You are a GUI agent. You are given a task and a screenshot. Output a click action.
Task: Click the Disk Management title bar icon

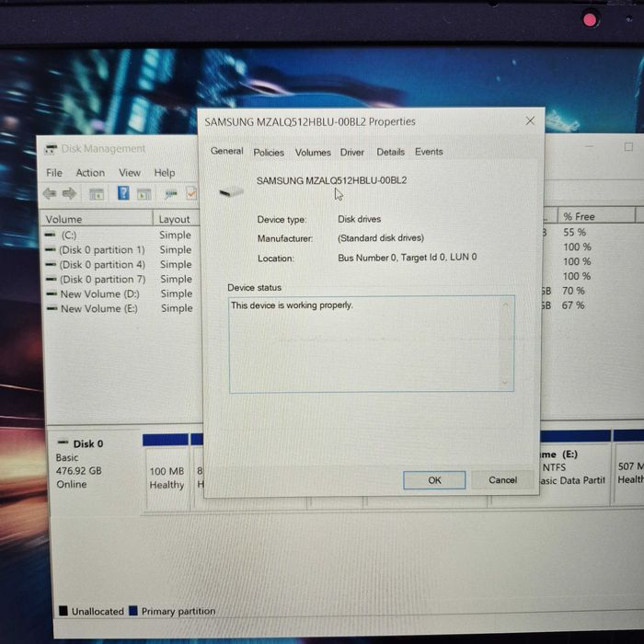coord(51,149)
